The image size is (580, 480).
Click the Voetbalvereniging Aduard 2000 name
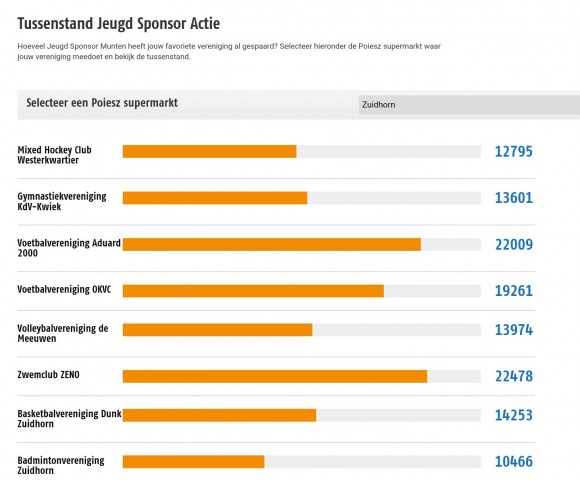(x=69, y=248)
